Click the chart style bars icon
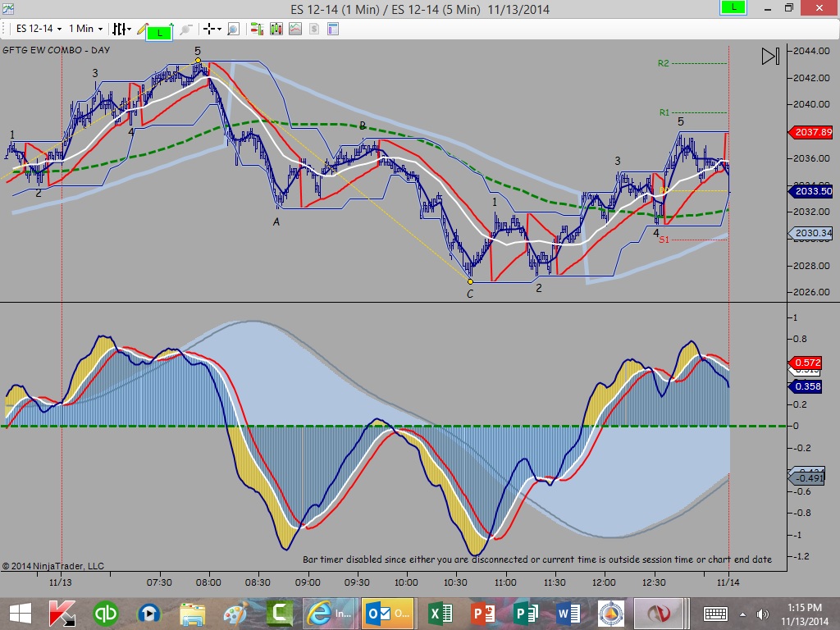 [x=119, y=29]
